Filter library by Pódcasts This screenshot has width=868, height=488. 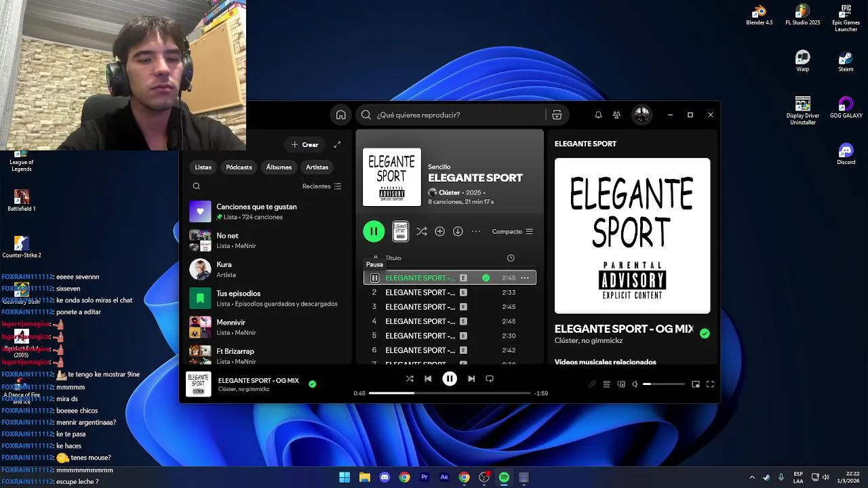239,167
